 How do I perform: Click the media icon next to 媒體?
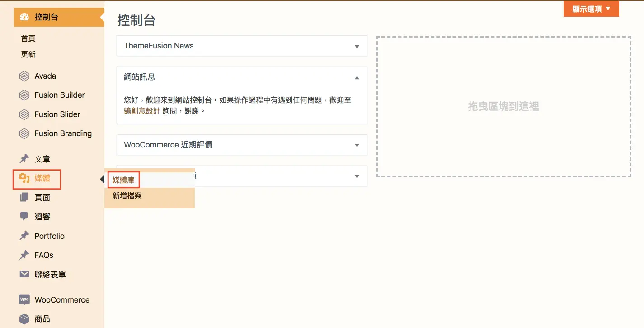point(24,178)
